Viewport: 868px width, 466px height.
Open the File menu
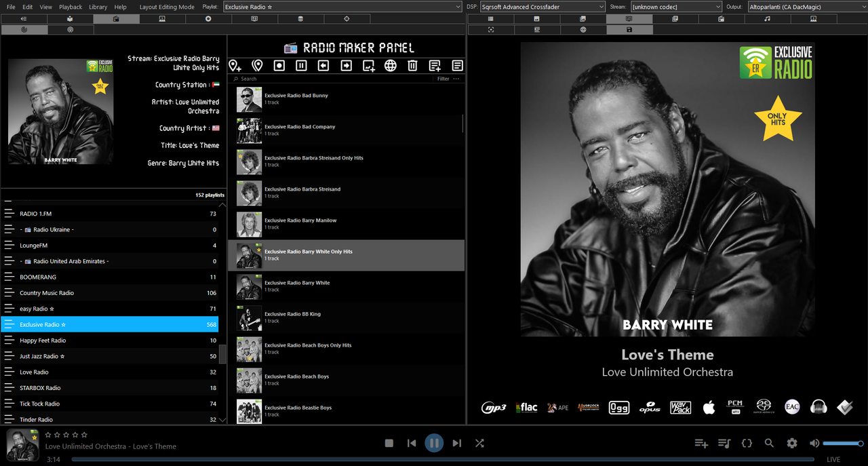(x=11, y=7)
